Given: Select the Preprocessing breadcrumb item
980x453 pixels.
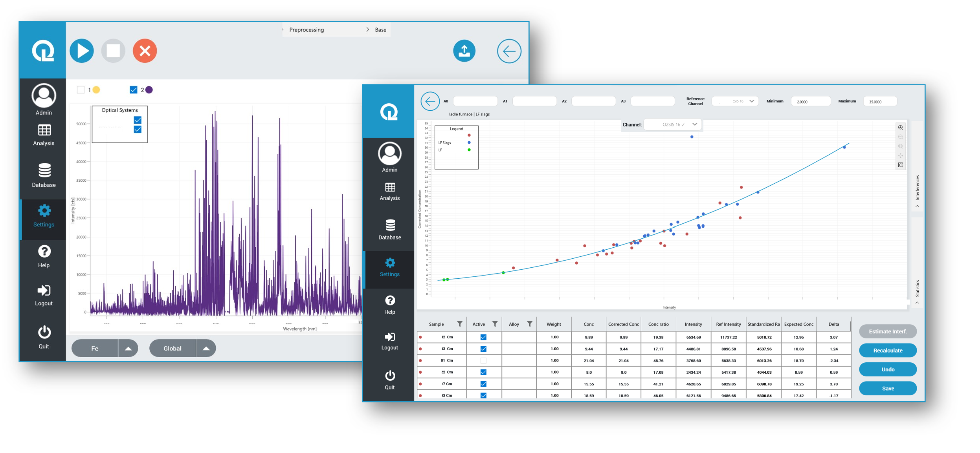Looking at the screenshot, I should (x=306, y=30).
